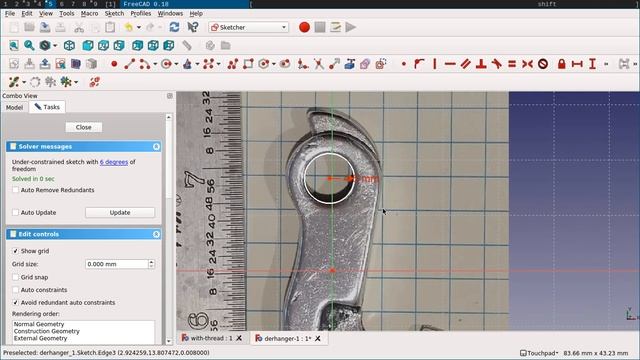Open the draw style dropdown arrow

click(x=55, y=45)
